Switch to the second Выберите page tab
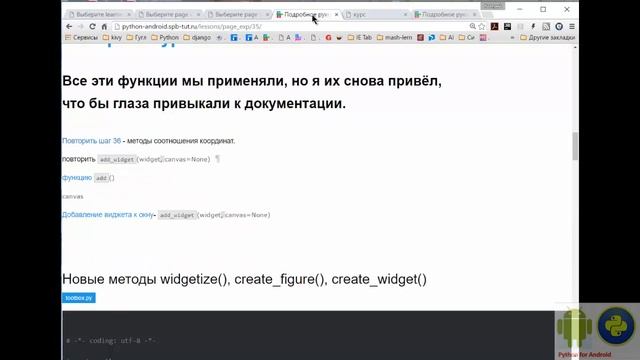This screenshot has width=640, height=360. [167, 14]
